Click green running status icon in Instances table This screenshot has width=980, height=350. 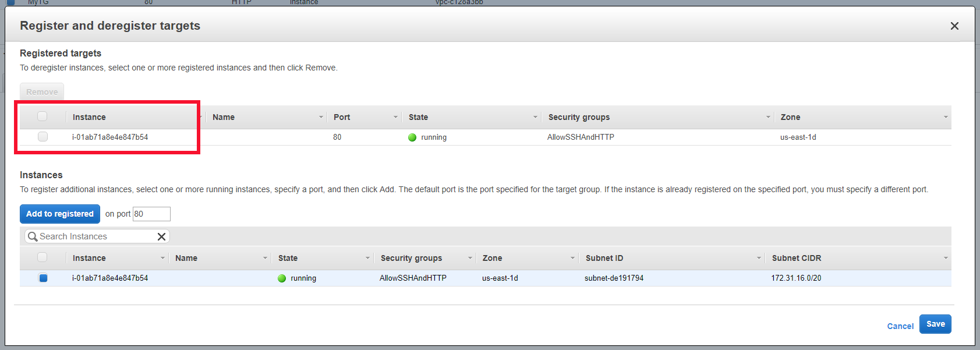[282, 278]
